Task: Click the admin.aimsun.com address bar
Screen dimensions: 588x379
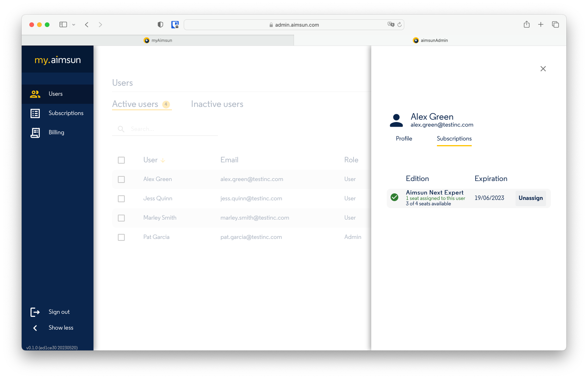Action: [294, 25]
